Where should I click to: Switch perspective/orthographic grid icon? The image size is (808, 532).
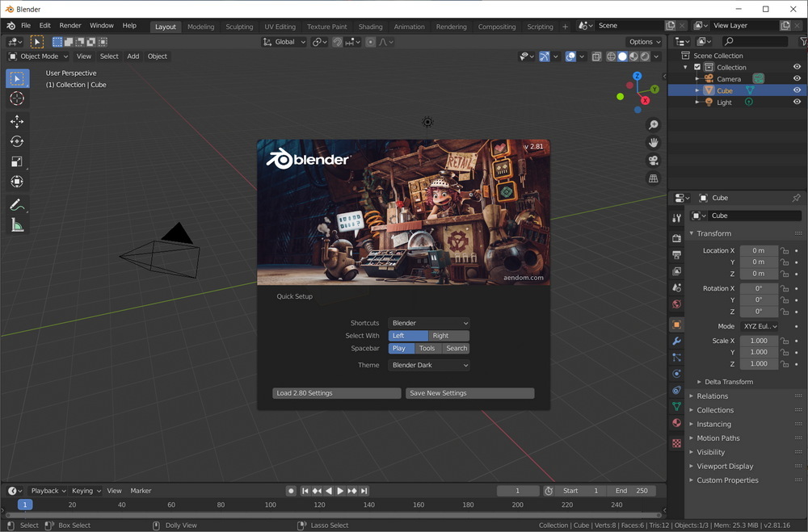coord(654,178)
